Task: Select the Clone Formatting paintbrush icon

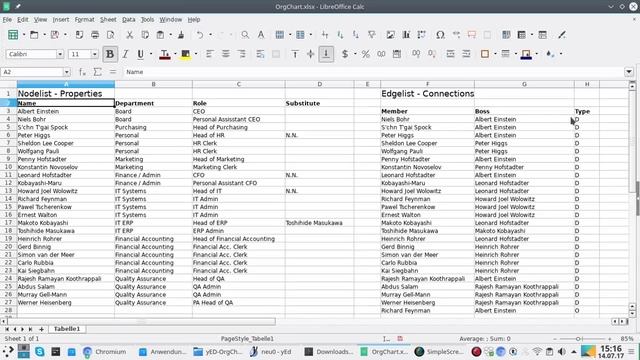Action: [x=181, y=35]
